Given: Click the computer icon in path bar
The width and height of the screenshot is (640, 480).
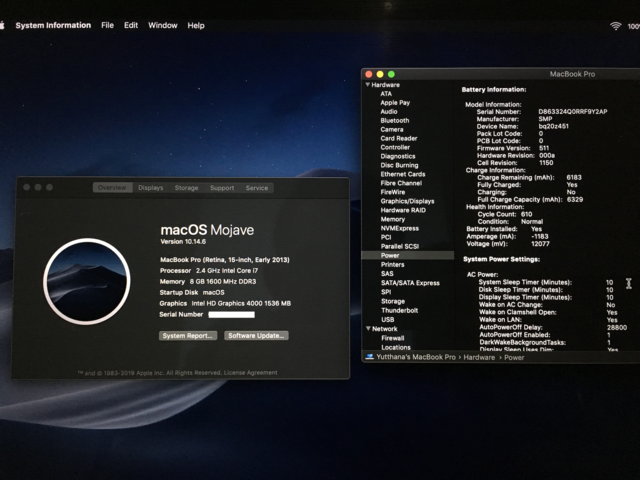Looking at the screenshot, I should [x=369, y=357].
